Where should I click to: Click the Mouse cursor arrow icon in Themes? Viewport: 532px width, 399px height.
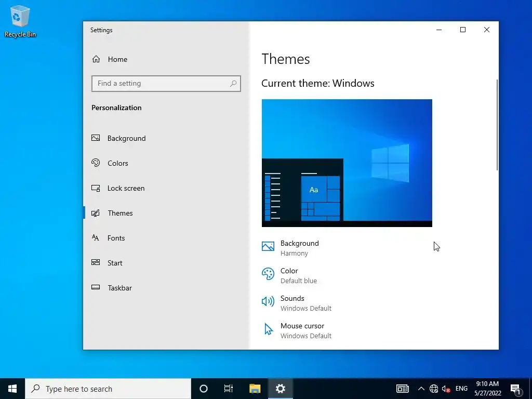point(269,329)
